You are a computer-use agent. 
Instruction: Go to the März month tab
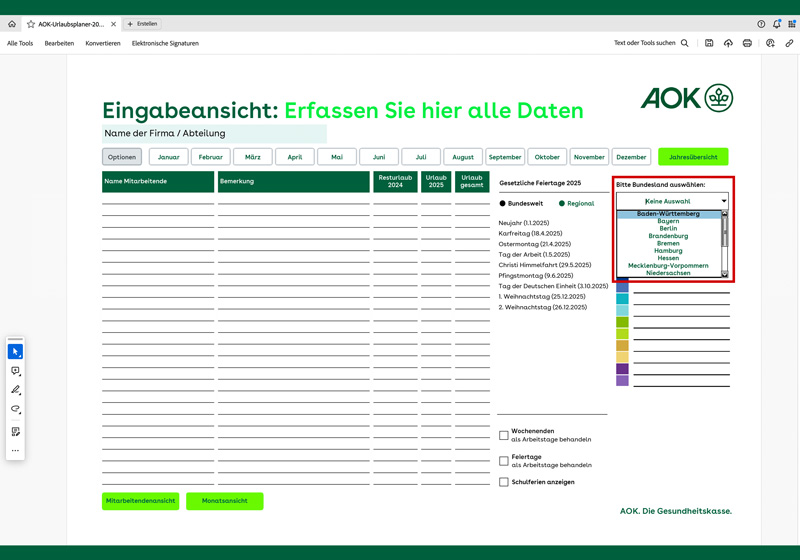pos(253,157)
